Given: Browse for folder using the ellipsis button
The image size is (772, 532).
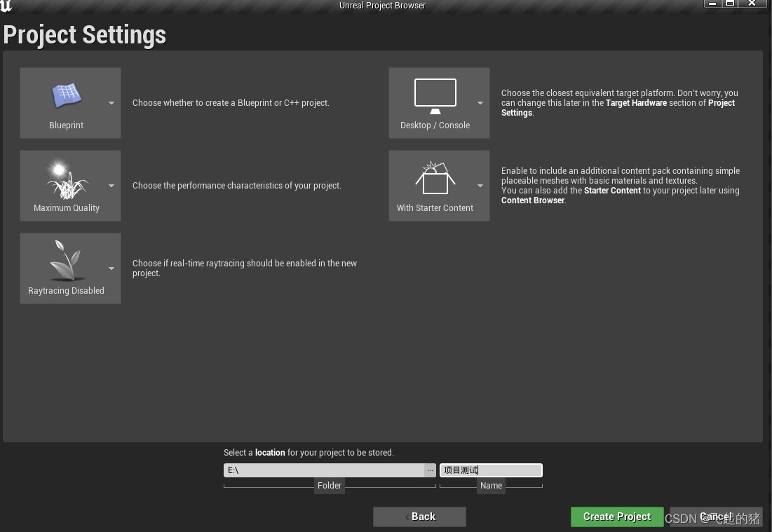Looking at the screenshot, I should point(430,470).
